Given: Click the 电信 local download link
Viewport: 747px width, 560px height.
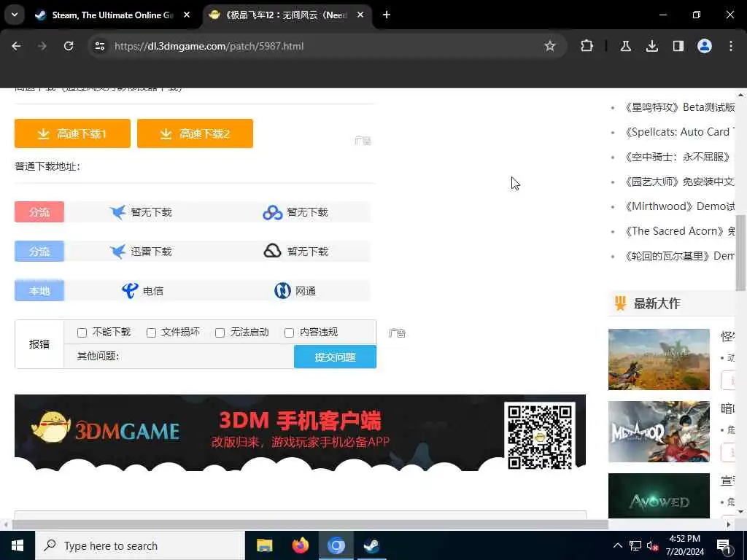Looking at the screenshot, I should (x=142, y=290).
